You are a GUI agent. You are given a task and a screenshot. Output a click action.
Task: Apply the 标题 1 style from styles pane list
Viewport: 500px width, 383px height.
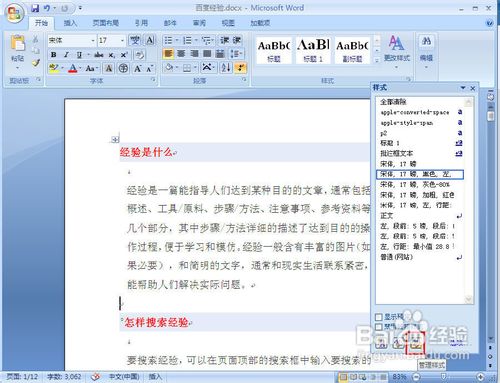click(x=420, y=143)
